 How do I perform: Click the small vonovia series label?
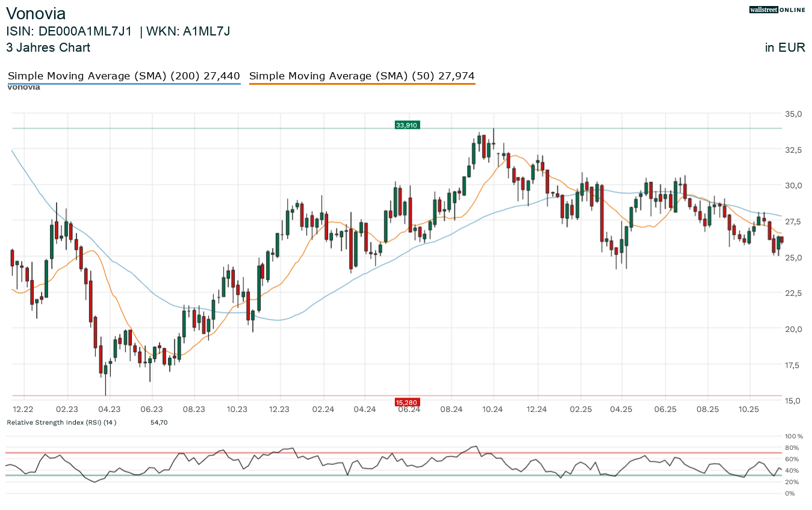click(23, 87)
